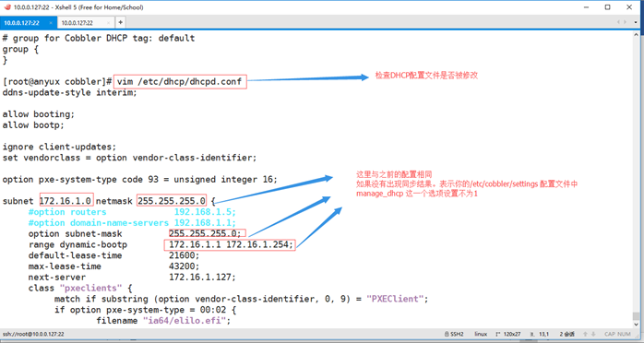Click the 'class "pxeclients" {' line
Viewport: 644px width, 343px height.
(80, 289)
